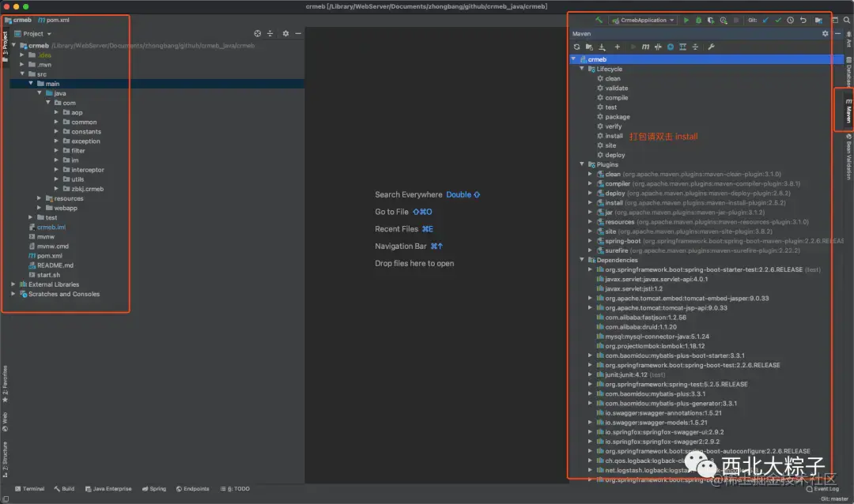Open the Endpoints tool window tab
This screenshot has width=854, height=504.
[x=193, y=489]
